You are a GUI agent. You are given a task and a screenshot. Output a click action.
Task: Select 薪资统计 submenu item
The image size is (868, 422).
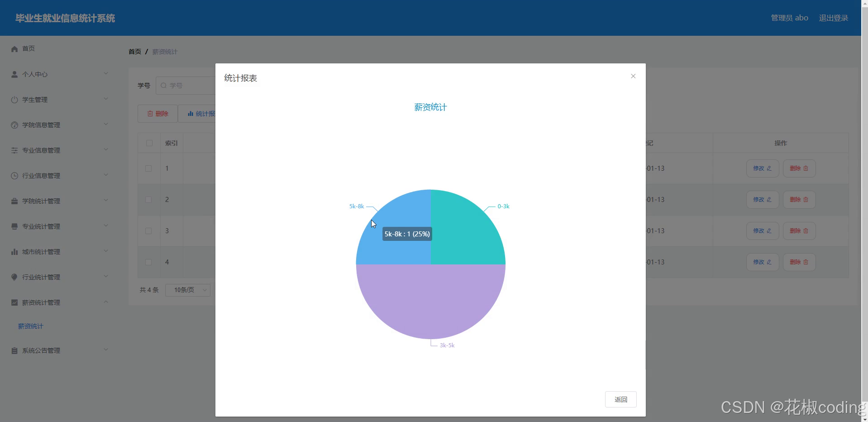pos(31,326)
